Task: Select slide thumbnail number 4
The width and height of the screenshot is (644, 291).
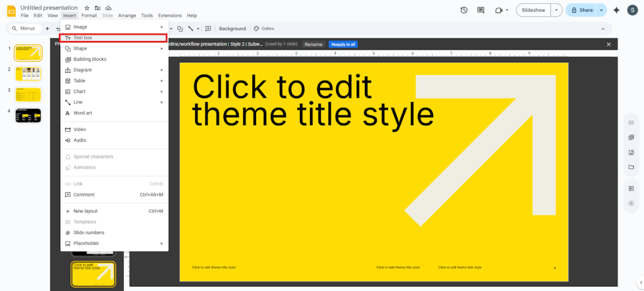Action: pyautogui.click(x=28, y=115)
